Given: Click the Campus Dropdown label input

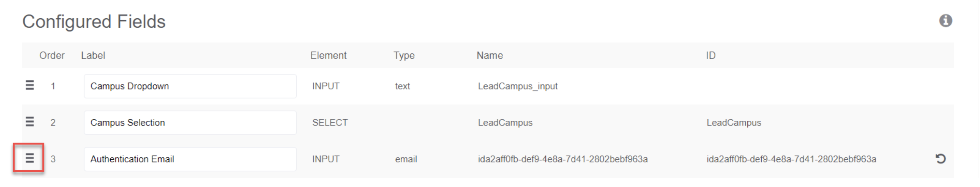Looking at the screenshot, I should pyautogui.click(x=190, y=86).
